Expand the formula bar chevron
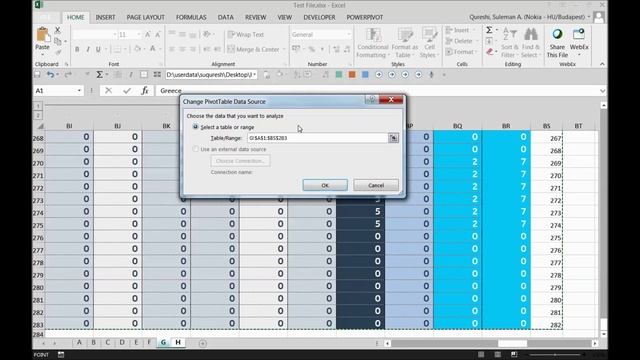The width and height of the screenshot is (640, 360). click(602, 91)
